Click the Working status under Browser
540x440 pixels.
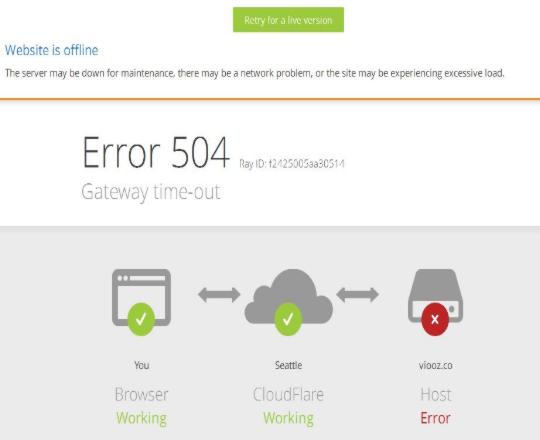(x=142, y=419)
